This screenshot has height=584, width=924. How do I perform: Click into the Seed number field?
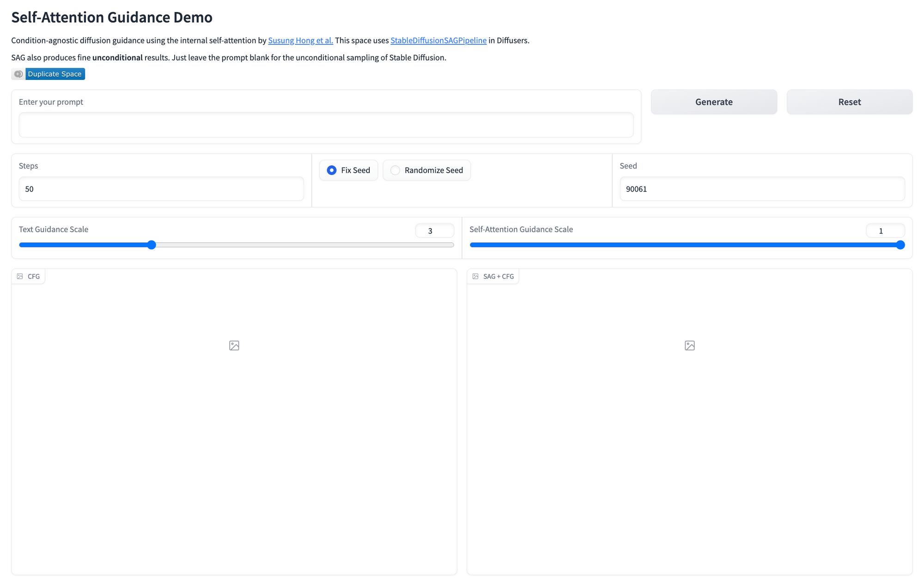click(762, 189)
